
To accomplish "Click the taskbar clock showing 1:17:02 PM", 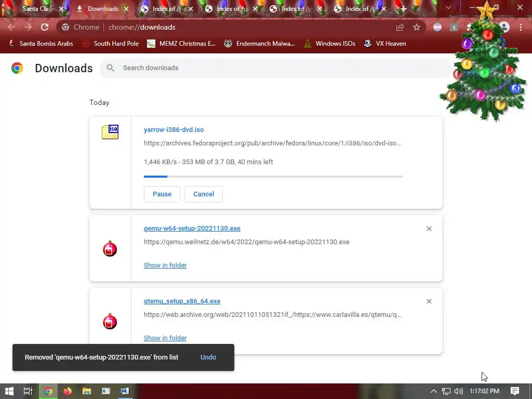I will pos(484,391).
